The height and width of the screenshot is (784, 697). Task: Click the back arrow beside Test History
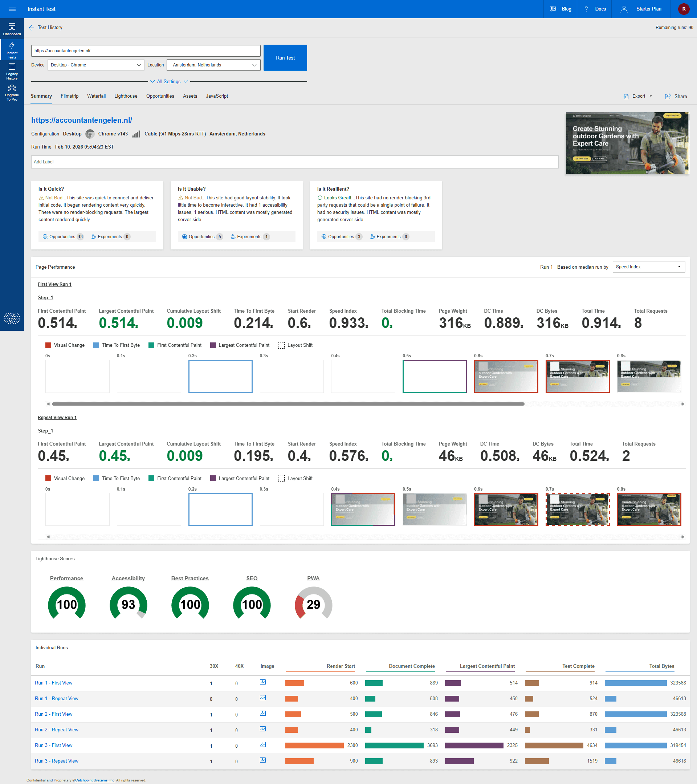point(32,28)
